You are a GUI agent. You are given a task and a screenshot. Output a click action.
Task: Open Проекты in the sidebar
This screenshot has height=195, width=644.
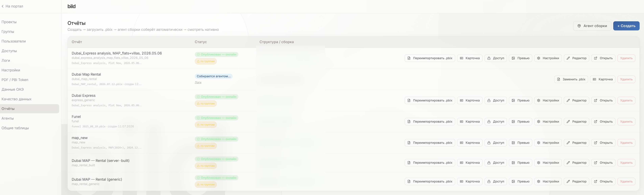(x=9, y=22)
